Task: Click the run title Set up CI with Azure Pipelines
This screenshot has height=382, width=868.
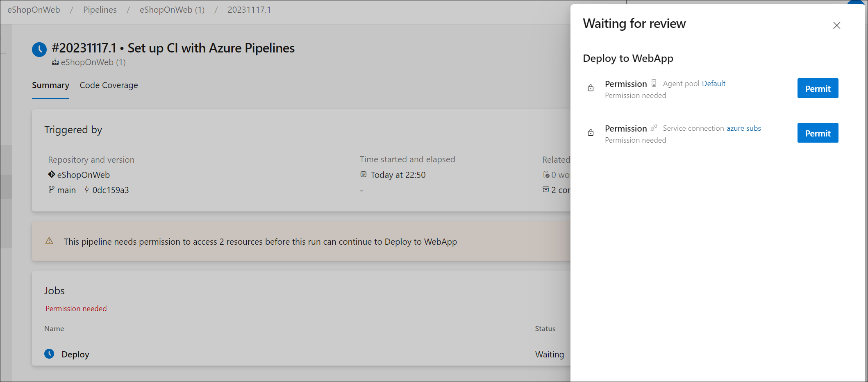Action: point(211,48)
